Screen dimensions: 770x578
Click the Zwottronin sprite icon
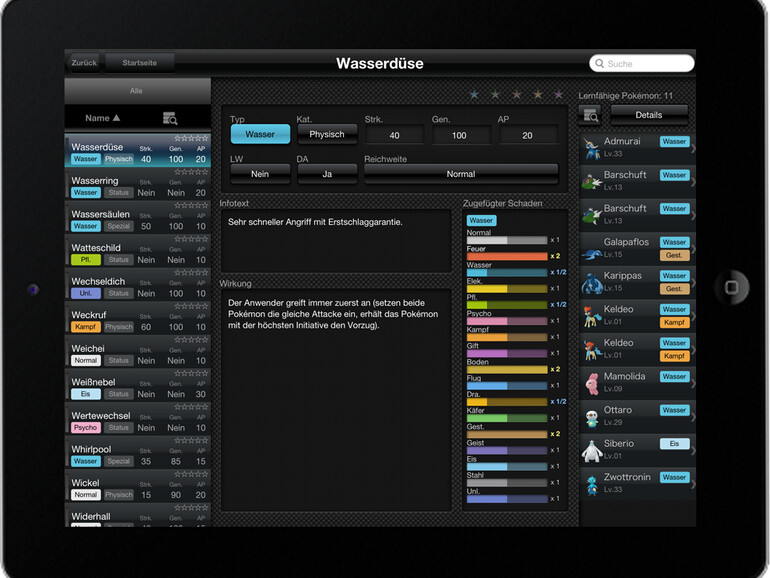pos(592,485)
